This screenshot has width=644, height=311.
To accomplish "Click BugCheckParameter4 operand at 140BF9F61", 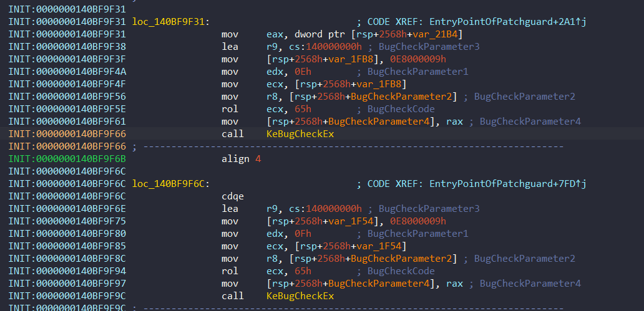I will click(x=379, y=122).
